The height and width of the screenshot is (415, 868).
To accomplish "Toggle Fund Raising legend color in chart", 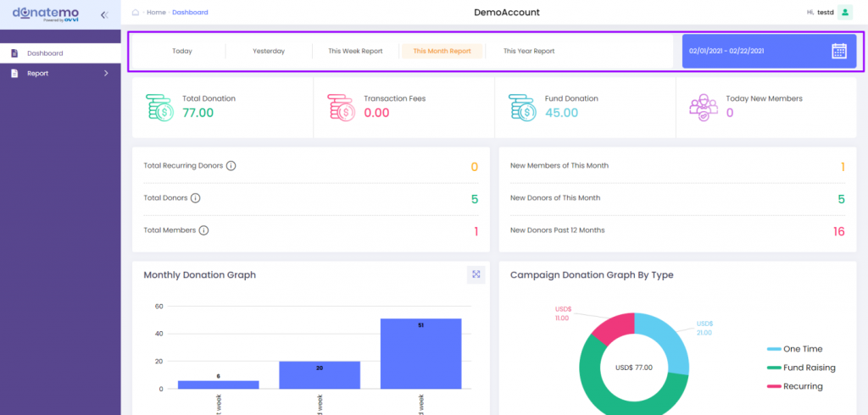I will tap(773, 368).
